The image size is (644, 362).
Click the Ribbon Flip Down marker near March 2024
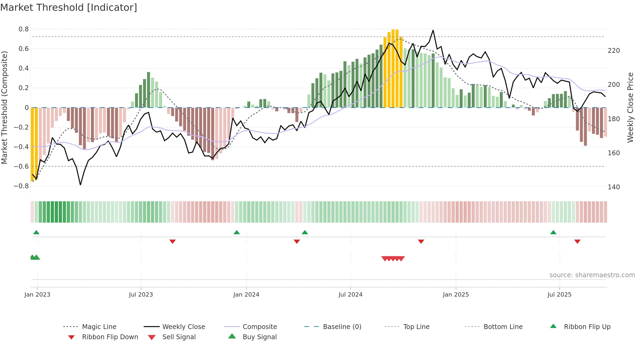[297, 242]
